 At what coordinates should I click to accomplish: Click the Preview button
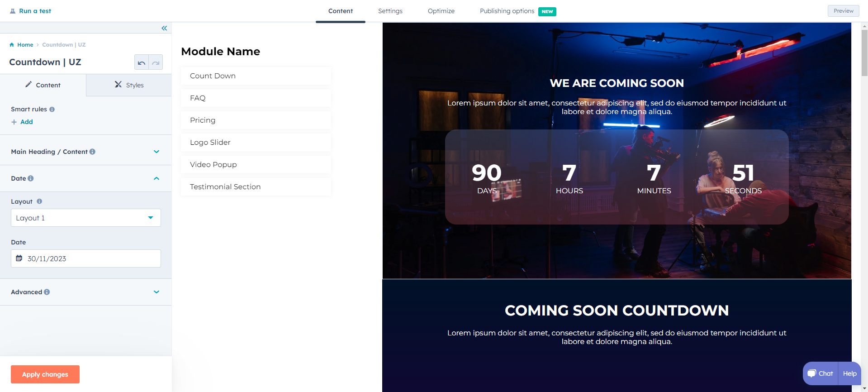click(843, 11)
